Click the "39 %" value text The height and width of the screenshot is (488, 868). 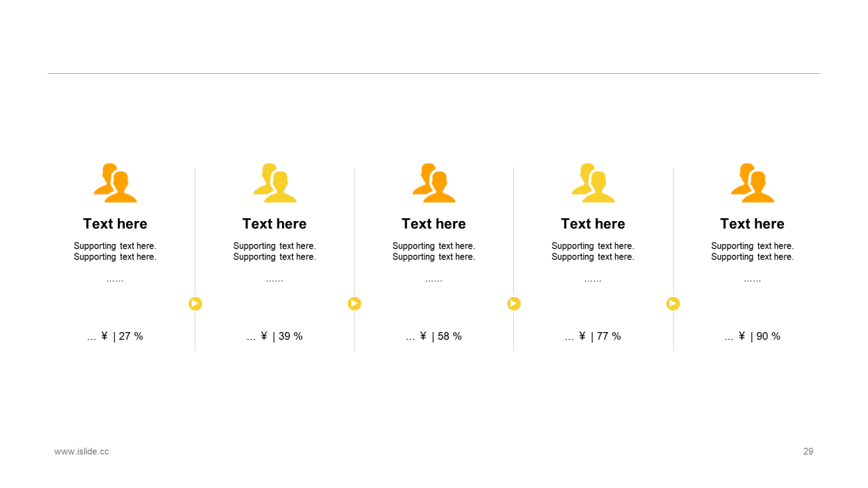(x=290, y=336)
